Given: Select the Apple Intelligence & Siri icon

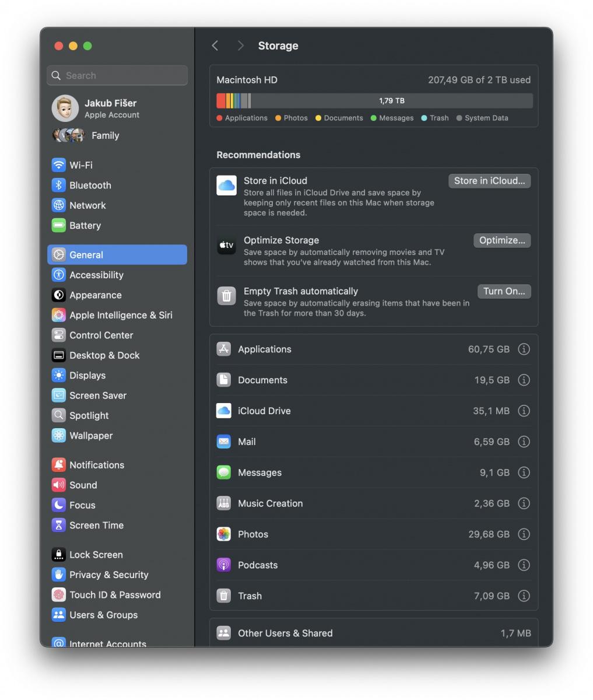Looking at the screenshot, I should (58, 315).
